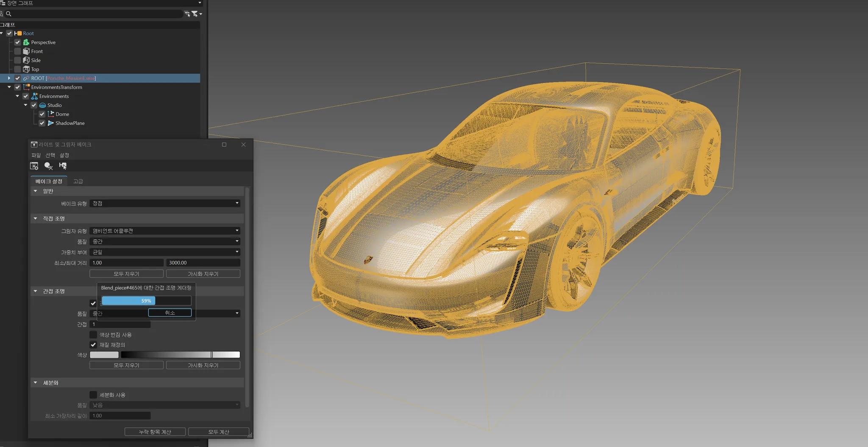
Task: Enable the Top camera checkbox
Action: click(17, 69)
